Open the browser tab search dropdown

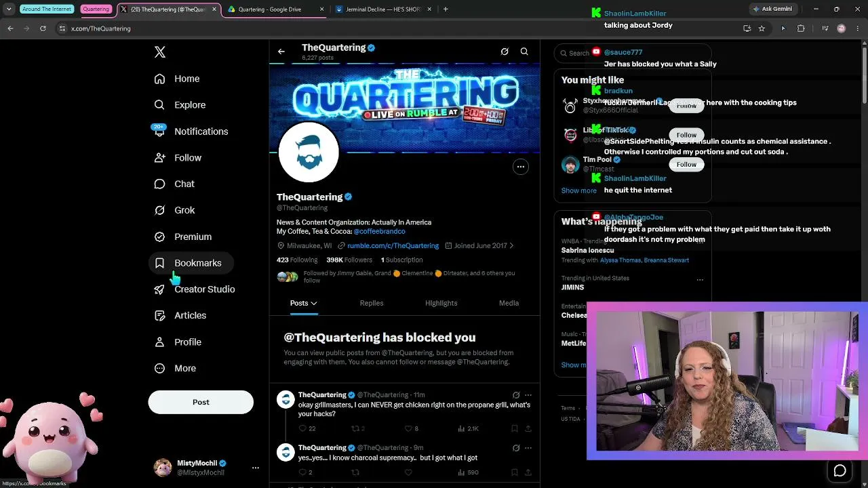(x=9, y=9)
